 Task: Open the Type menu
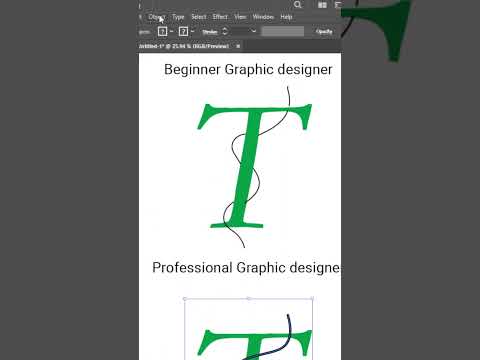178,17
